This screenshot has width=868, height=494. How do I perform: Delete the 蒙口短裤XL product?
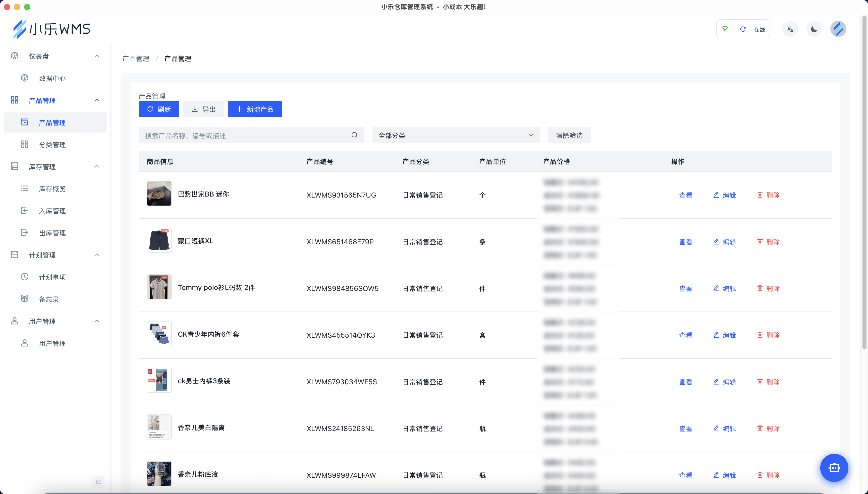coord(768,242)
